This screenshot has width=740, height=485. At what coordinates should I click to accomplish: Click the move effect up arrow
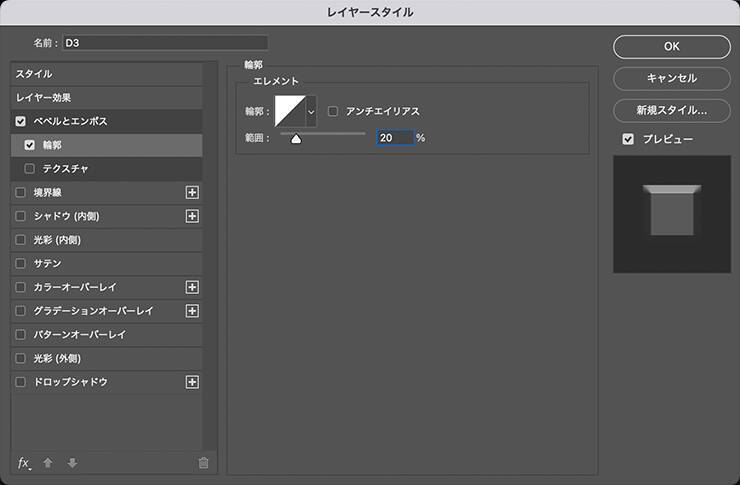coord(48,463)
